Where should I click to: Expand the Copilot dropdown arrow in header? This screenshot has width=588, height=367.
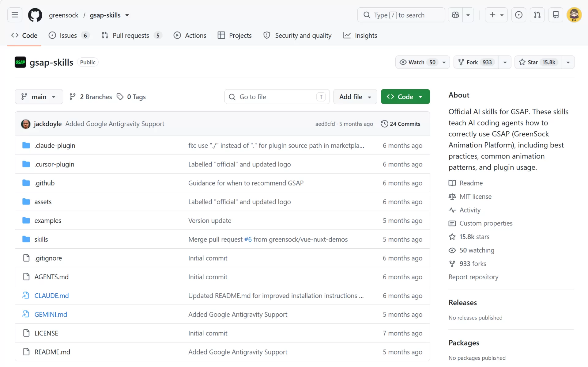pos(468,15)
